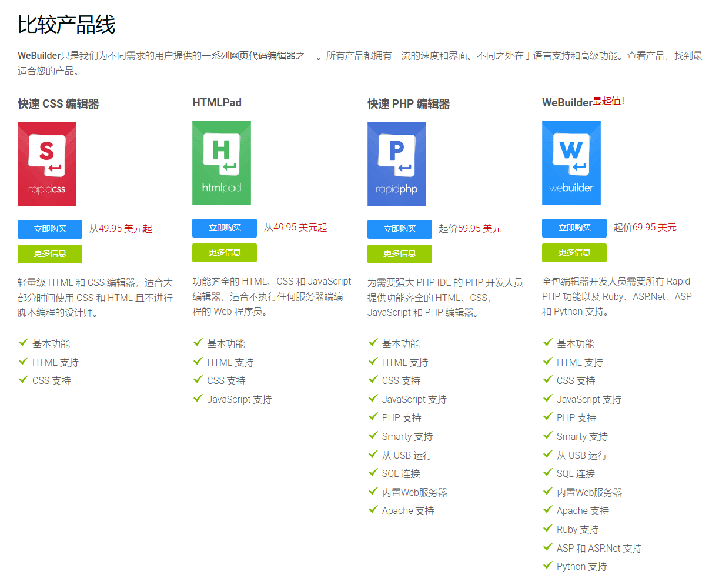Click the WeBuilder product heading

point(567,103)
